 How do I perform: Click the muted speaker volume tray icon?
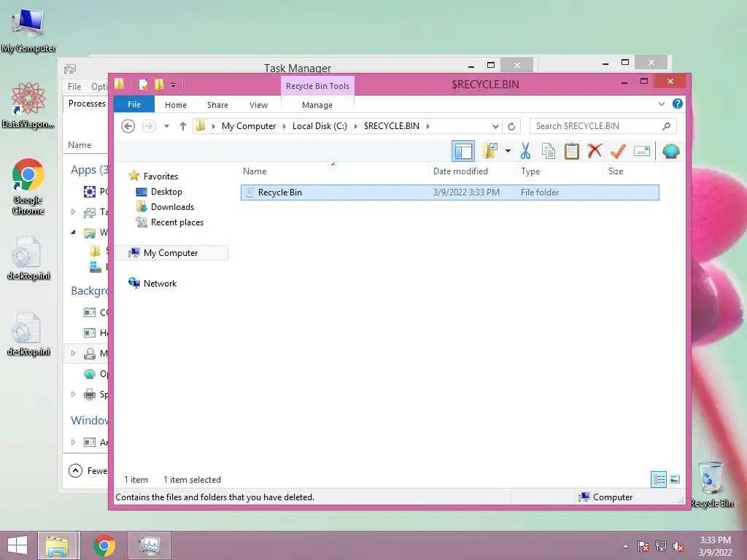[x=678, y=546]
